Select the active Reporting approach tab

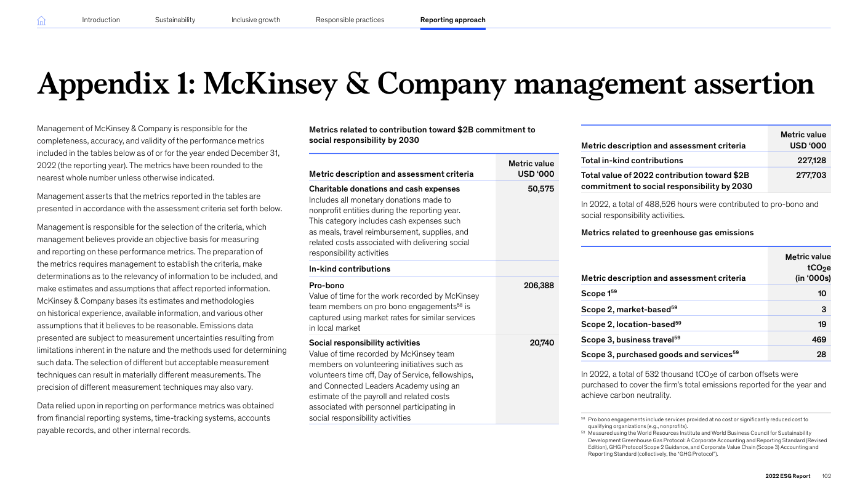click(452, 20)
